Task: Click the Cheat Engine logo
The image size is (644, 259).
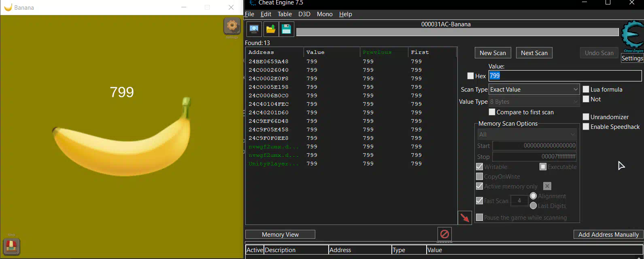Action: (632, 36)
